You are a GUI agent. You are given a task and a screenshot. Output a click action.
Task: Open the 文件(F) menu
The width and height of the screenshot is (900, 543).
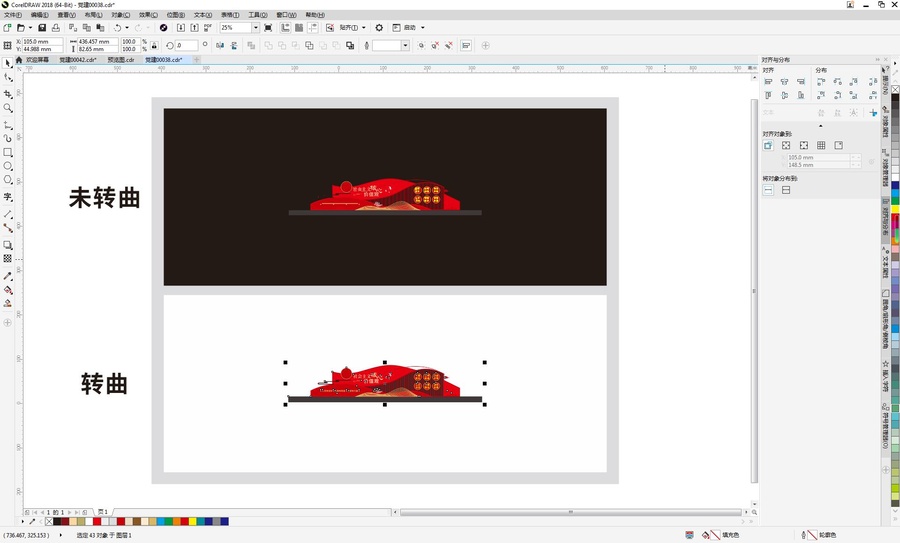[13, 15]
